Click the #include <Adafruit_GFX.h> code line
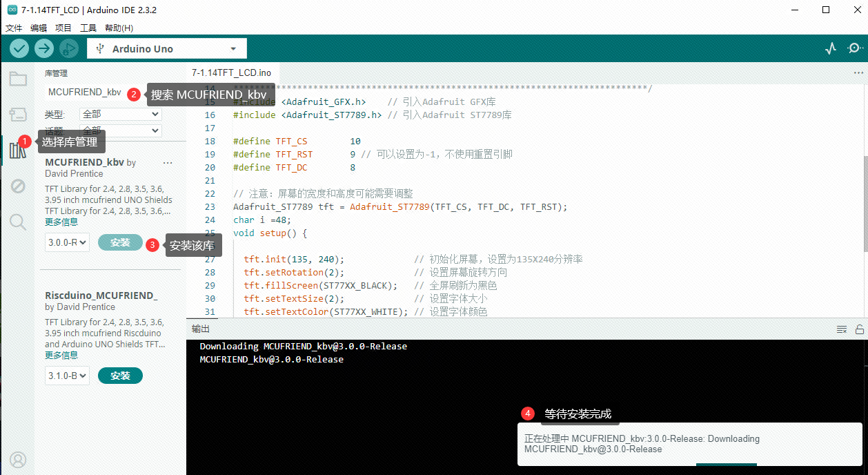This screenshot has width=868, height=475. (x=364, y=101)
